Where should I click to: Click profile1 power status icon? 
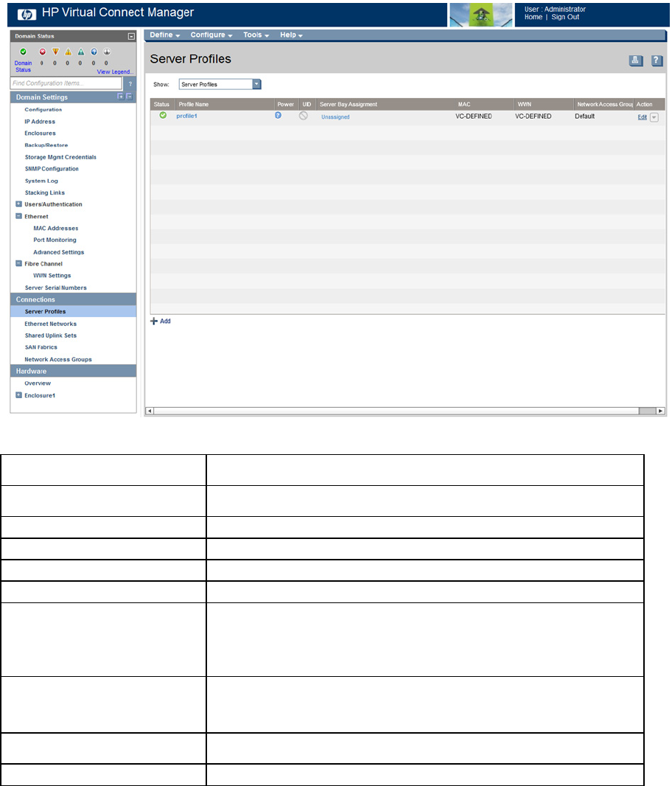[x=278, y=115]
